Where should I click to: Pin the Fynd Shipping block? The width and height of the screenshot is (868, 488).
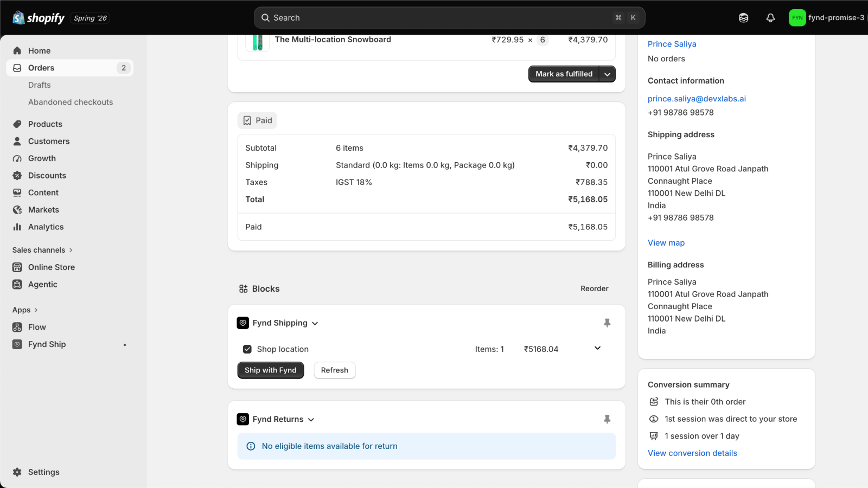607,323
